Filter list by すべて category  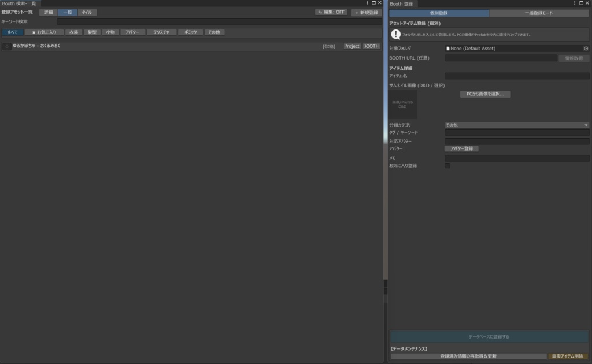point(12,32)
